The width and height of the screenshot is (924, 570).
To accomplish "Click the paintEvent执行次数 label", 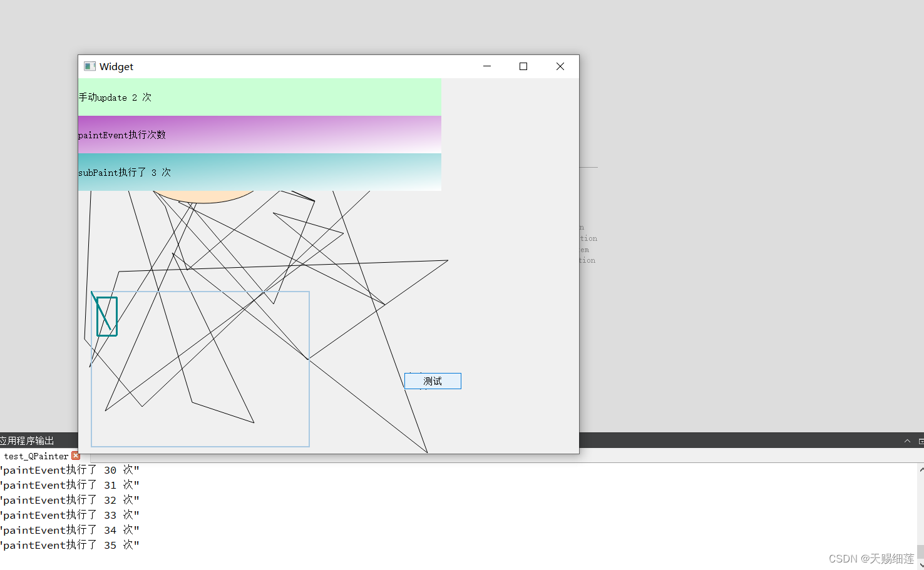I will click(x=260, y=135).
